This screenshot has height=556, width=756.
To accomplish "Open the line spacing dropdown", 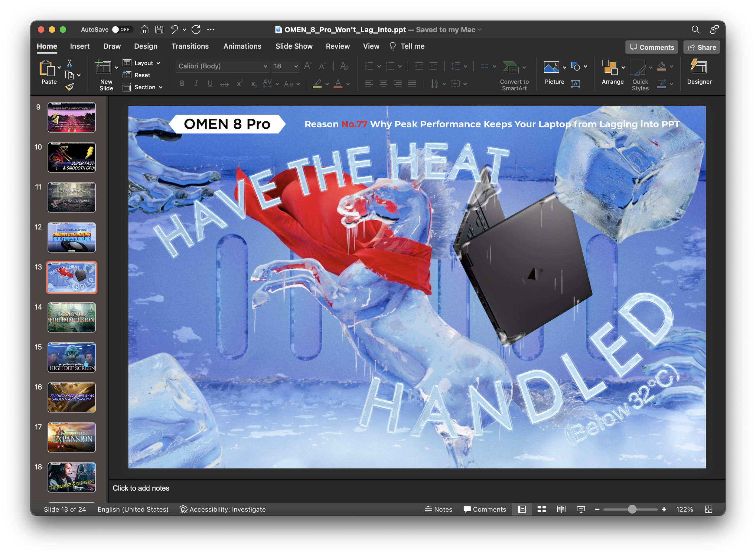I will (x=459, y=66).
